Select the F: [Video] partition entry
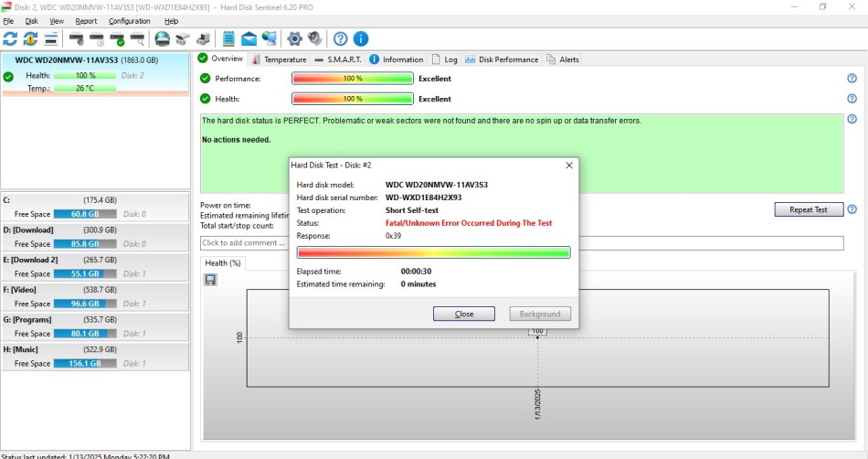The height and width of the screenshot is (459, 868). pos(95,296)
